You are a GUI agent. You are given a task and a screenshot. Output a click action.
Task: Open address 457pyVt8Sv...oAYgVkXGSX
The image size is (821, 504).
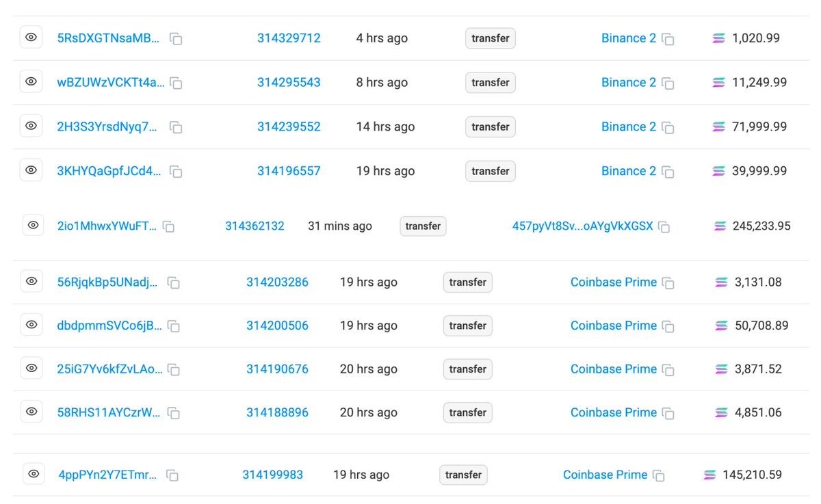[x=583, y=226]
